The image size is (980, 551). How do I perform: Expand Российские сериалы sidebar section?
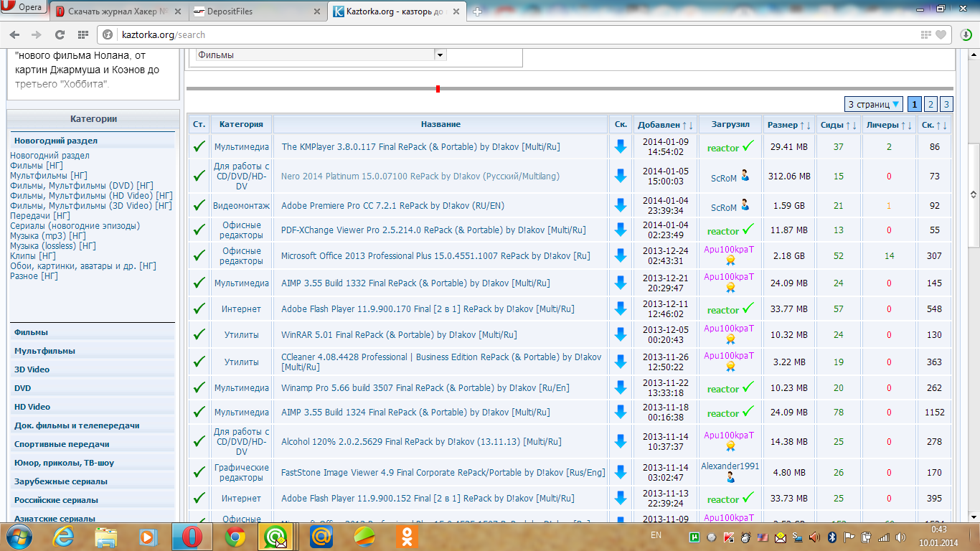click(93, 500)
